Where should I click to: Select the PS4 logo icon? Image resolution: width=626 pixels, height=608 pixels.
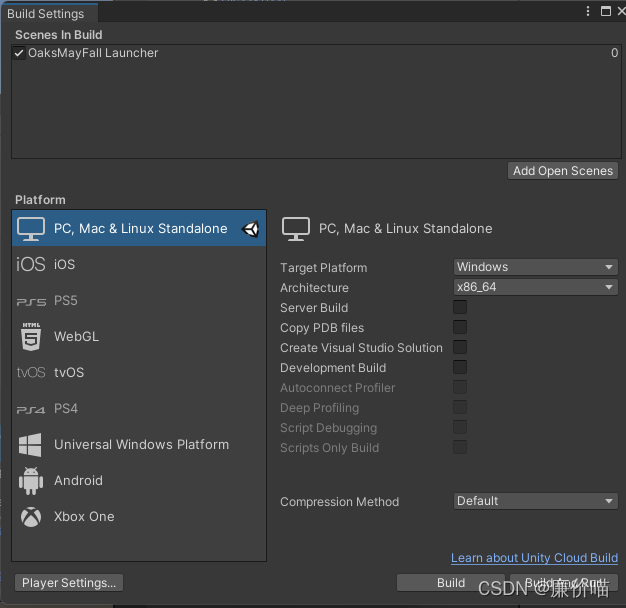point(31,410)
